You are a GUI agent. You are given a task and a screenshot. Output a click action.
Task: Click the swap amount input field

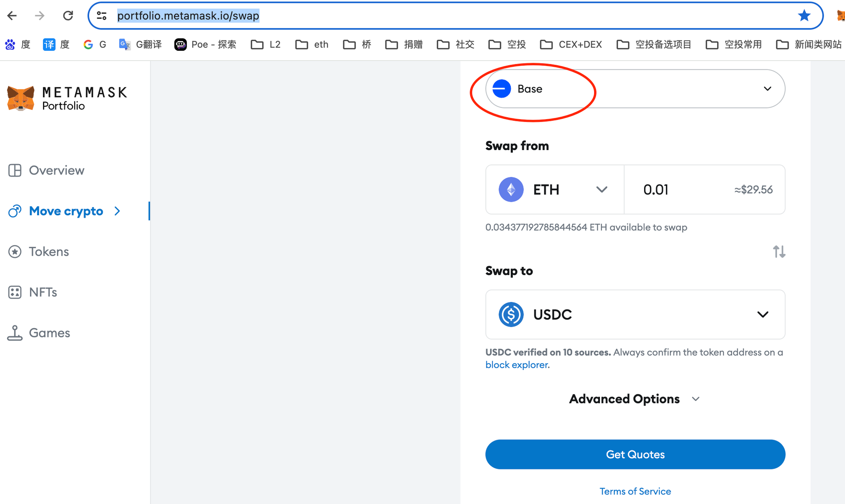coord(681,190)
